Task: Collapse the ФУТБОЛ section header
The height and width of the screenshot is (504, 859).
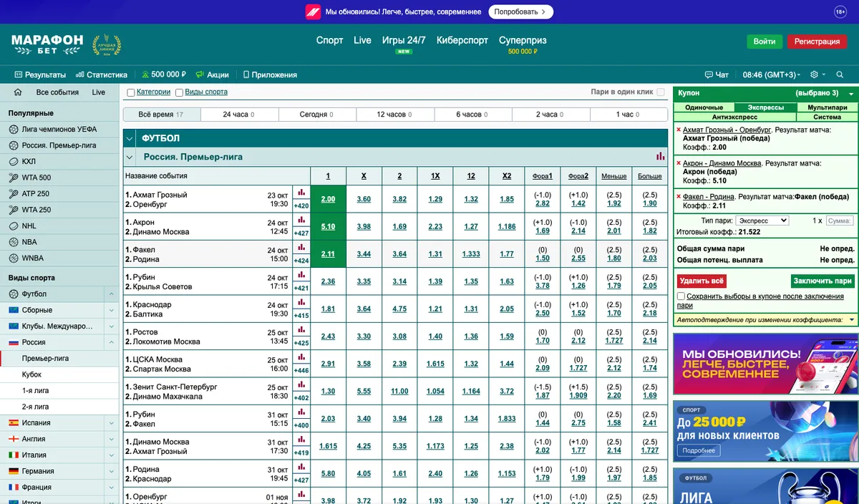Action: coord(130,138)
